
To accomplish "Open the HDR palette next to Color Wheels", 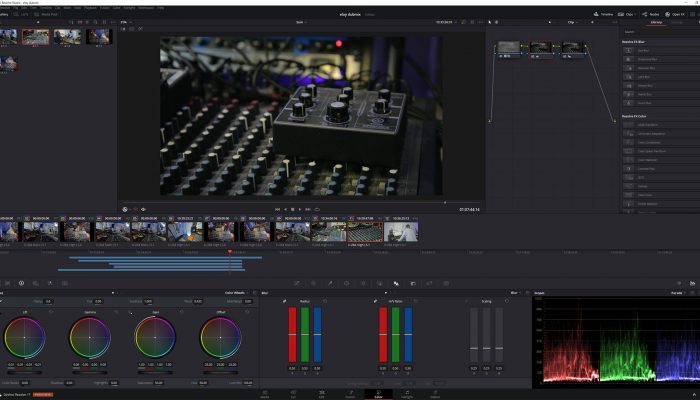I will pyautogui.click(x=35, y=283).
